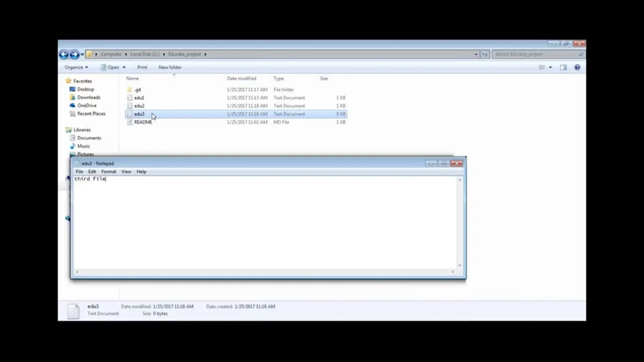The width and height of the screenshot is (644, 362).
Task: Expand the Open button dropdown arrow
Action: point(124,67)
